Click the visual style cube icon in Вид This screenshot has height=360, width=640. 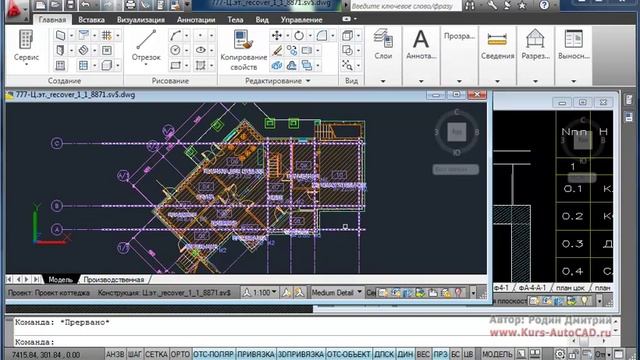coord(347,36)
